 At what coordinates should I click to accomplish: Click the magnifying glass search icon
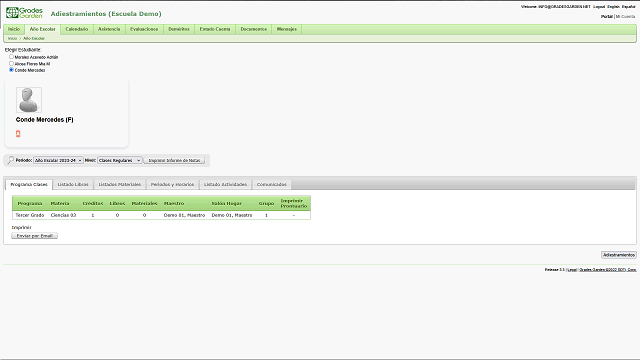click(x=11, y=160)
